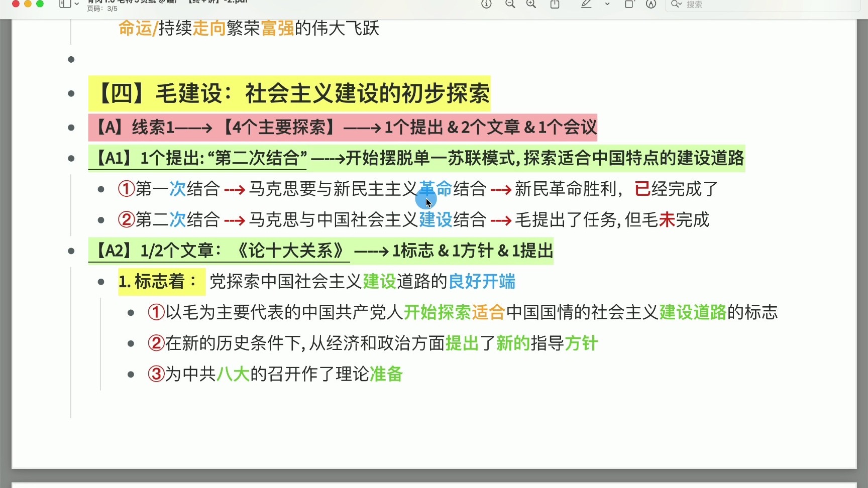Viewport: 868px width, 488px height.
Task: Click the red word 未 in 未完成
Action: tap(667, 220)
